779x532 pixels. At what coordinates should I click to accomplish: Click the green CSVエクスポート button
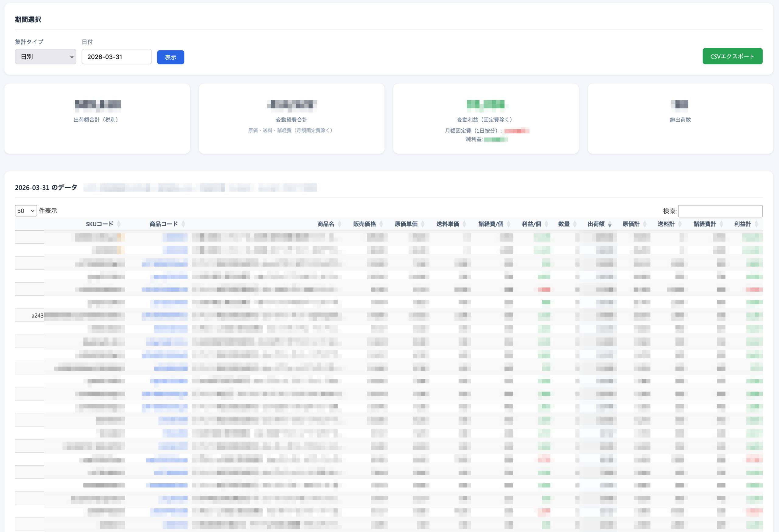(x=732, y=56)
